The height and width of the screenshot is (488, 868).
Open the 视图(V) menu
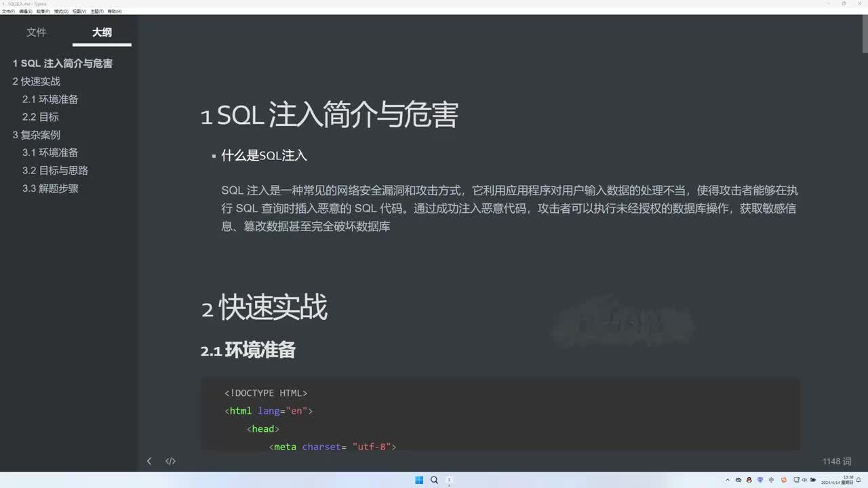(x=79, y=12)
